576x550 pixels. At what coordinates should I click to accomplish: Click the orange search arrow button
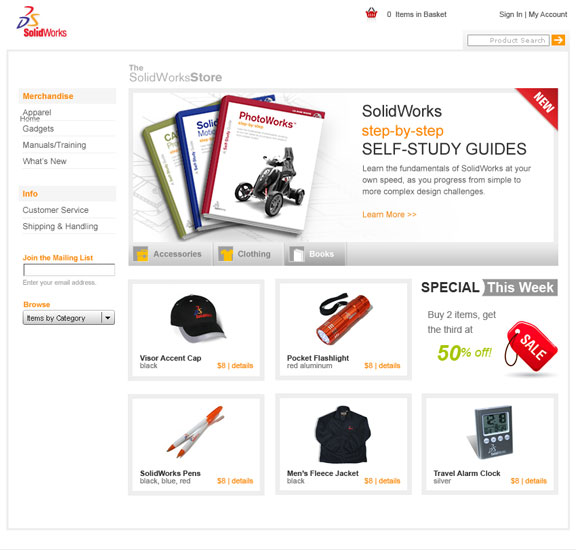click(x=558, y=40)
